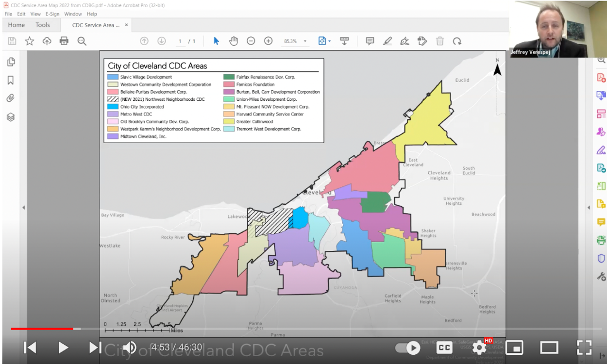Click the Save file icon

coord(12,41)
